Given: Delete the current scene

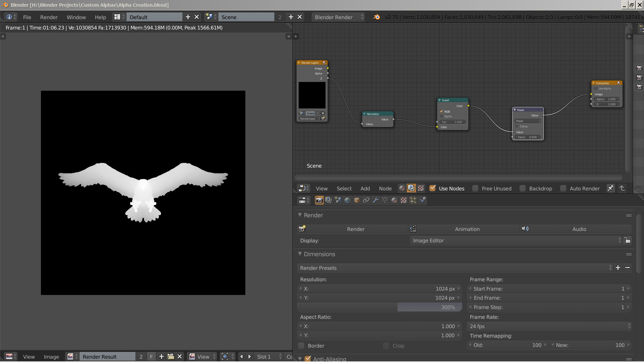Looking at the screenshot, I should point(300,17).
